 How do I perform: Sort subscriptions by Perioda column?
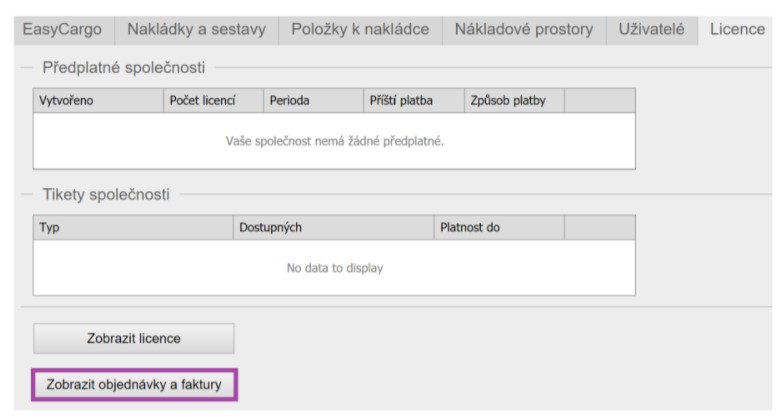coord(313,100)
